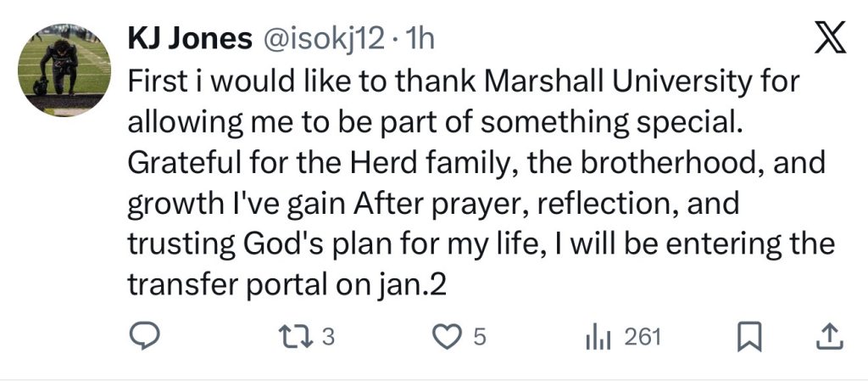Click the 1h timestamp of the post

tap(420, 38)
